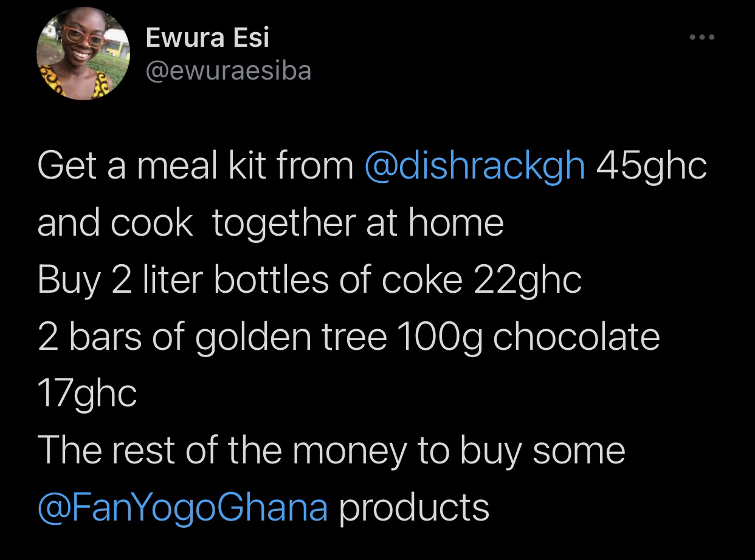Click the display name Ewura Esi
Screen dimensions: 755x560
(207, 39)
